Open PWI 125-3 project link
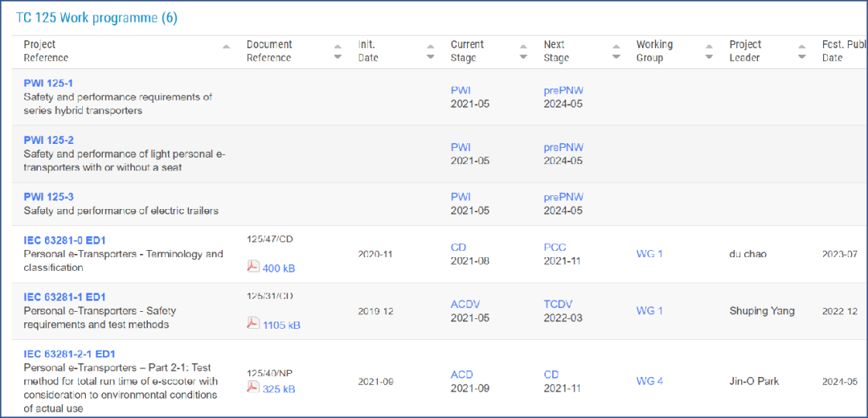Screen dimensions: 868x418 pyautogui.click(x=48, y=197)
